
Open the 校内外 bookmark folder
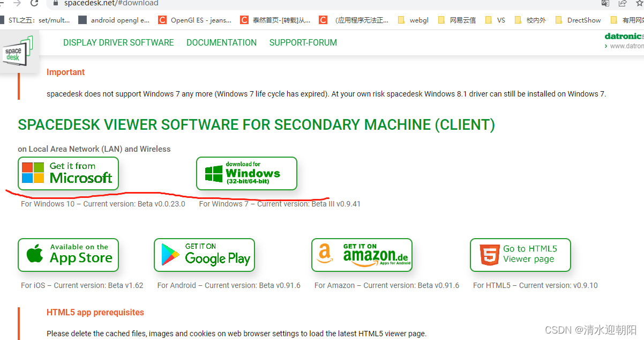(x=530, y=20)
